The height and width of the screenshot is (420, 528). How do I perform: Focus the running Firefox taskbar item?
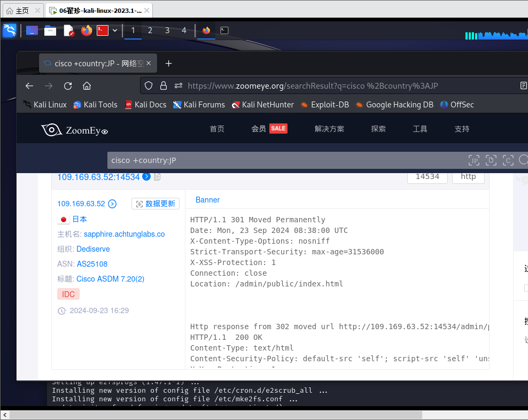[x=206, y=30]
